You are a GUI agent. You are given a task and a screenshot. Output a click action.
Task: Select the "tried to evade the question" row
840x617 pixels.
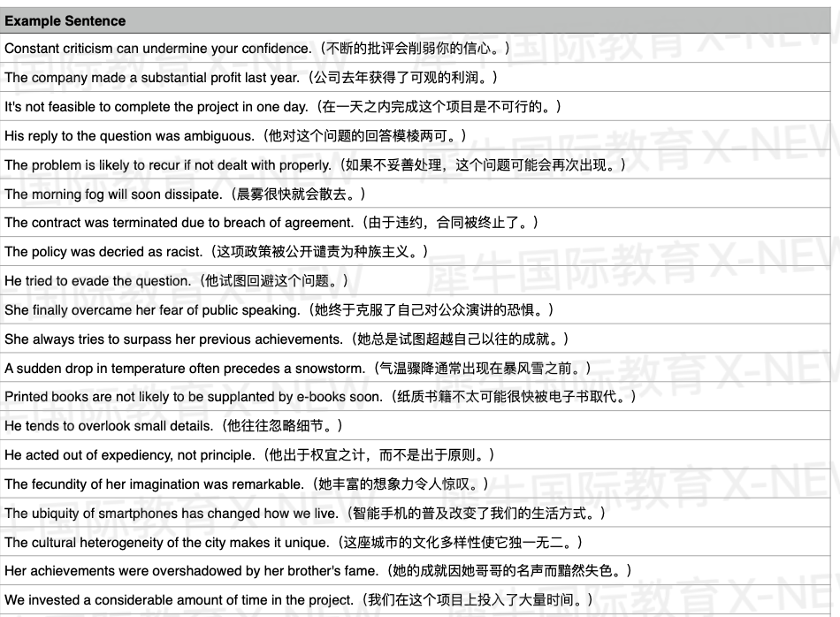(177, 281)
